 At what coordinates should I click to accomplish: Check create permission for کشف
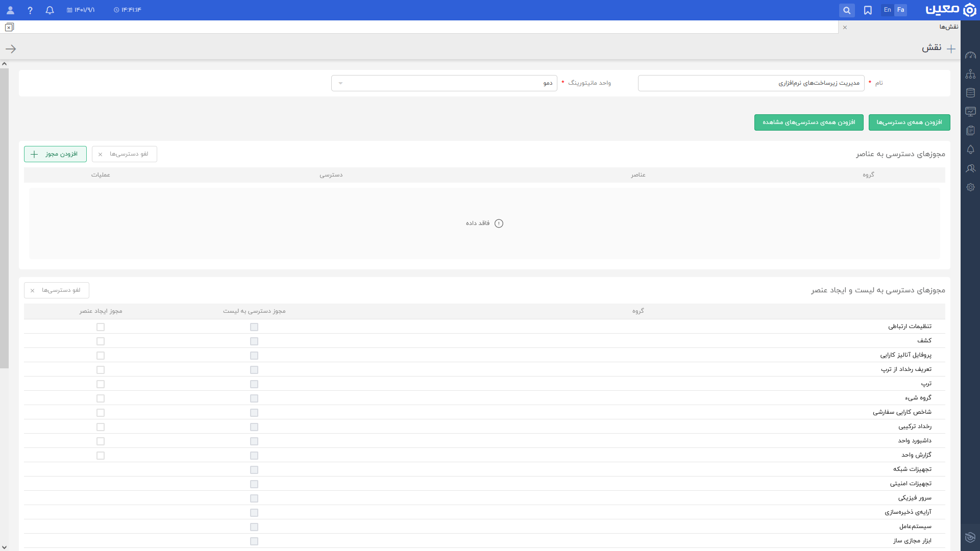coord(101,341)
